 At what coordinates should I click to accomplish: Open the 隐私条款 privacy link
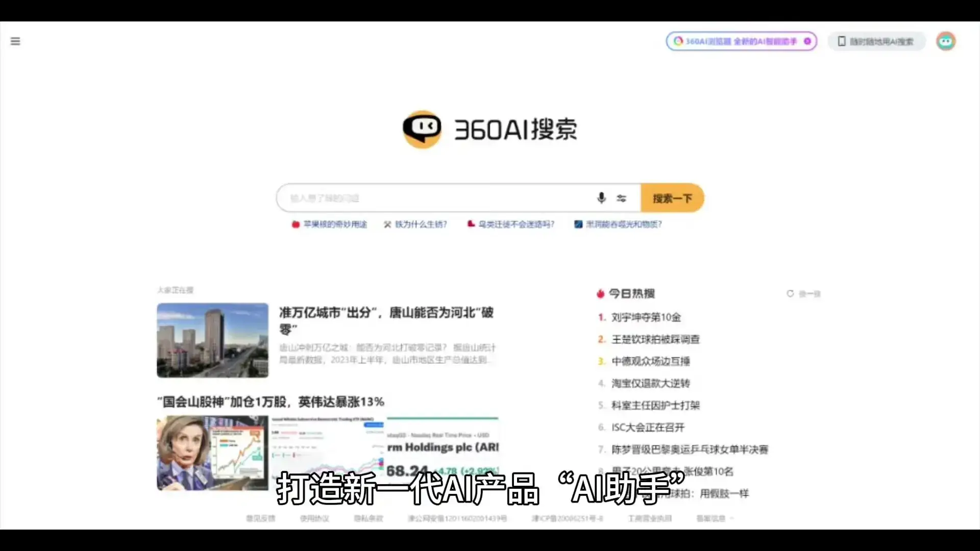click(369, 518)
